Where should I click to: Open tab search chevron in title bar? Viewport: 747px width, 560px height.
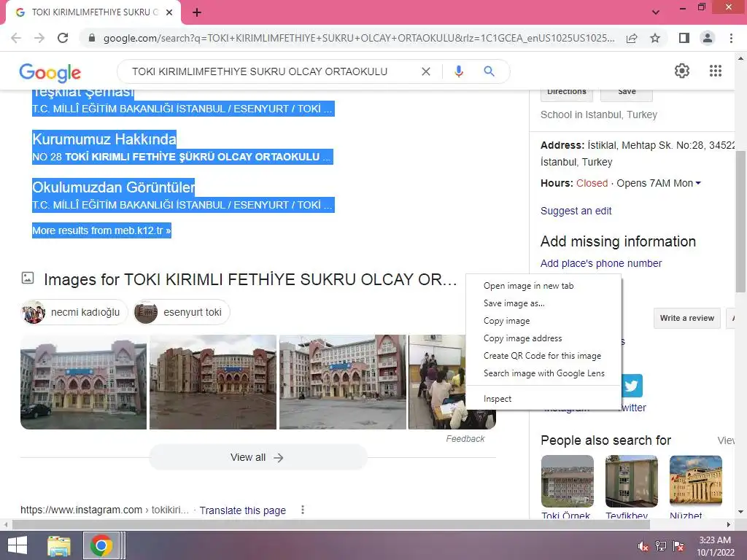click(656, 12)
